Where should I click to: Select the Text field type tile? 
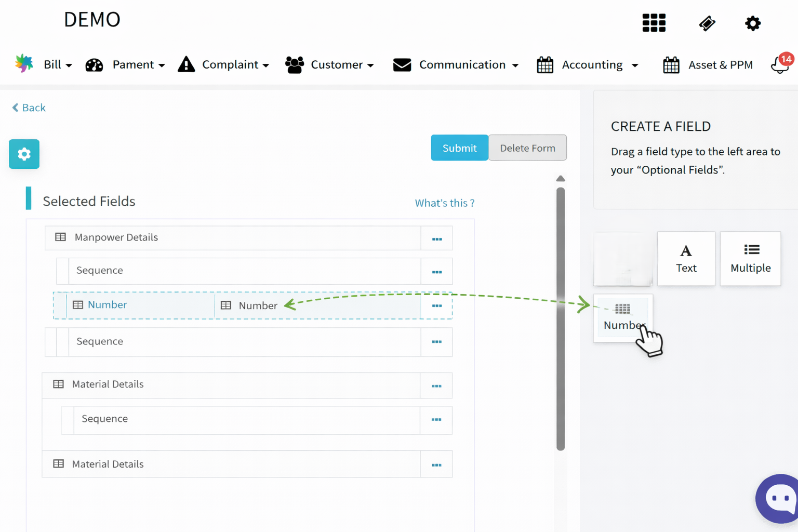(x=686, y=259)
